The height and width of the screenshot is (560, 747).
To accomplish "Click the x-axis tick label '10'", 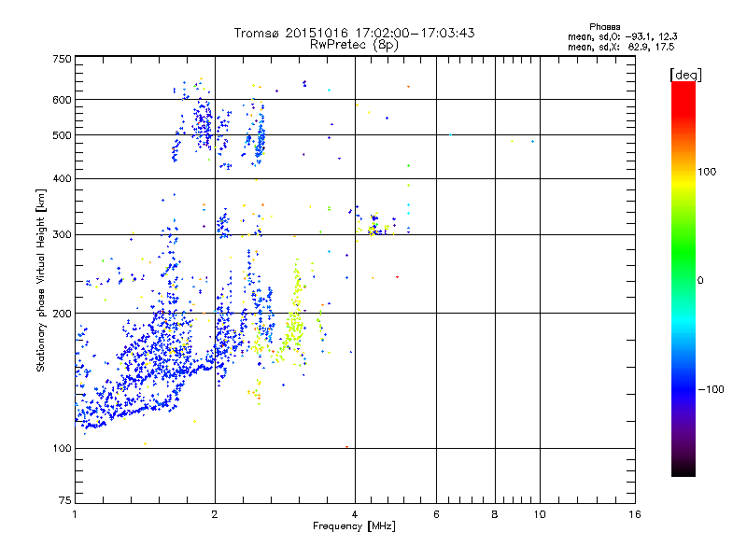I will click(540, 514).
